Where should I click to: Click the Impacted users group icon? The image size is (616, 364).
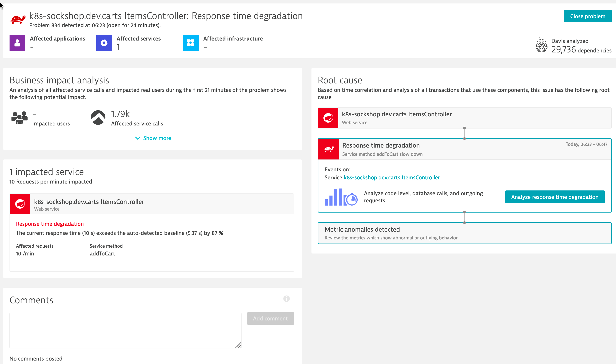[x=19, y=118]
